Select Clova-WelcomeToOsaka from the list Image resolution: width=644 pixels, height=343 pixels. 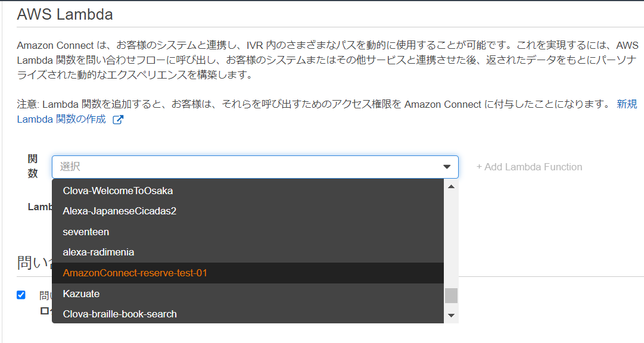click(248, 191)
